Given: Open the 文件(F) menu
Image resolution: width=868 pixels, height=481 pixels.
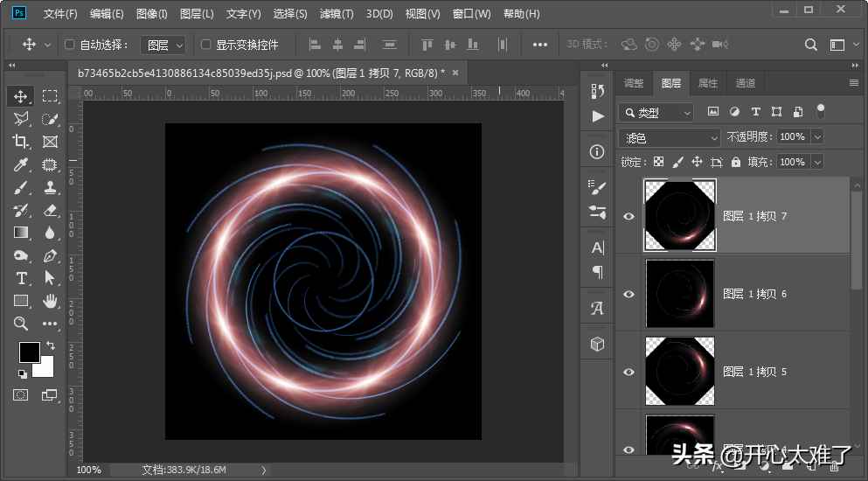Looking at the screenshot, I should point(60,14).
